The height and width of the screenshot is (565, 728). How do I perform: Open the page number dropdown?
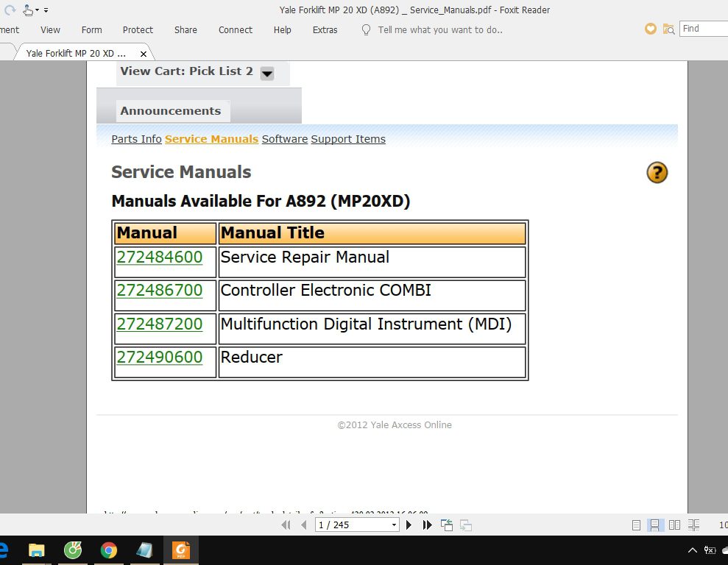pos(392,525)
